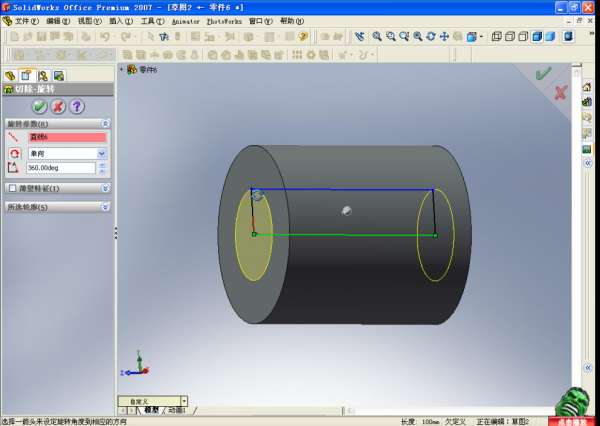This screenshot has width=600, height=426.
Task: Open the FeatureManager design tree tab
Action: 11,75
